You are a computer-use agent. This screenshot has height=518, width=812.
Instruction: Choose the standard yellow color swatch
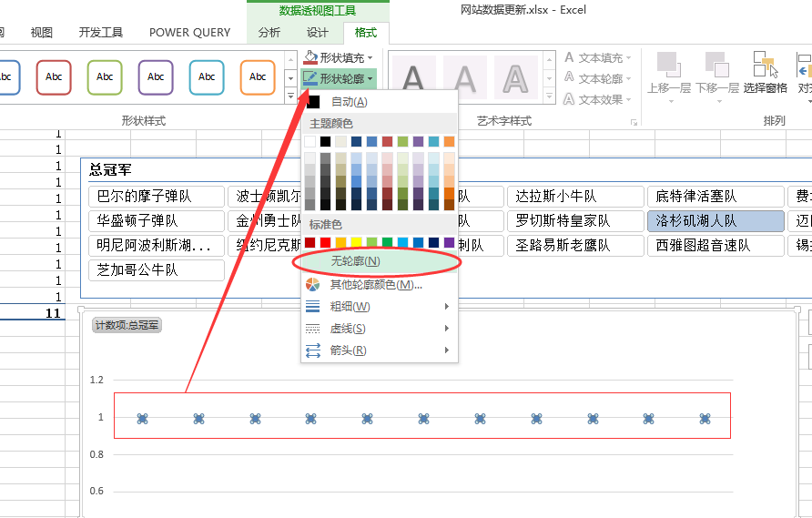pos(356,242)
